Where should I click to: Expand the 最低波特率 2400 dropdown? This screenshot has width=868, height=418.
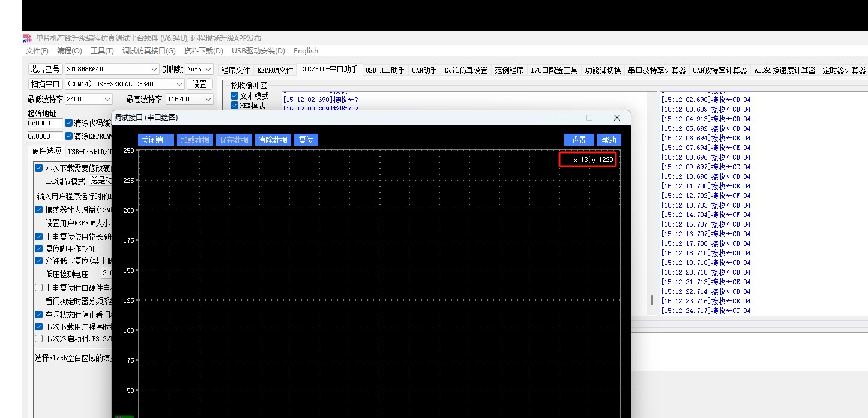click(x=107, y=99)
